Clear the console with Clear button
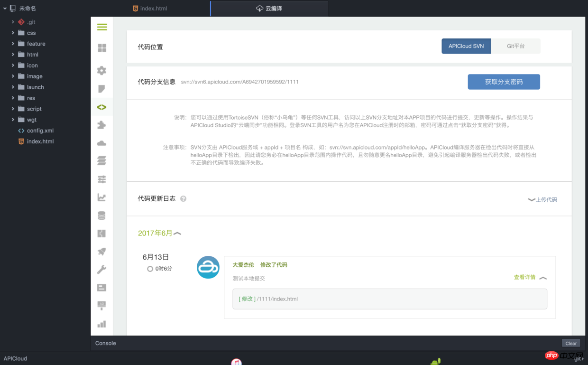Image resolution: width=588 pixels, height=365 pixels. (x=571, y=343)
